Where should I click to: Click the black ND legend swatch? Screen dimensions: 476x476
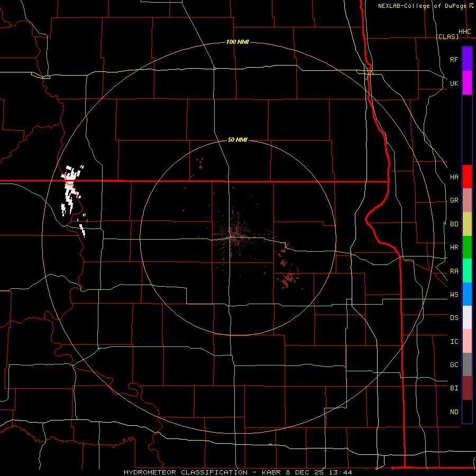467,411
